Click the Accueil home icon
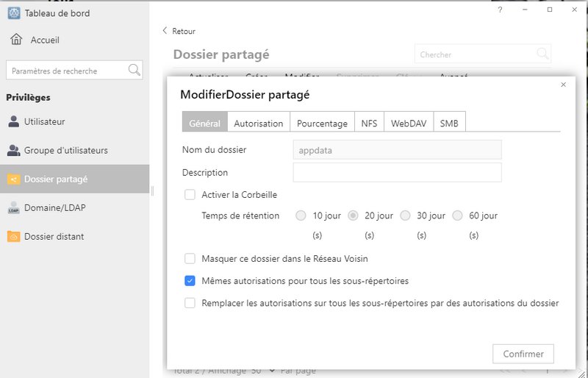This screenshot has width=588, height=378. pyautogui.click(x=16, y=40)
